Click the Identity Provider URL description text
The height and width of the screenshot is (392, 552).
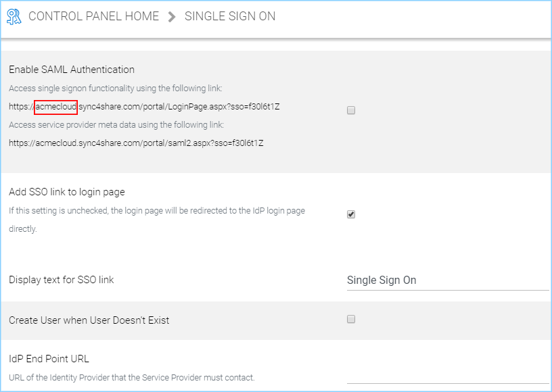coord(132,378)
